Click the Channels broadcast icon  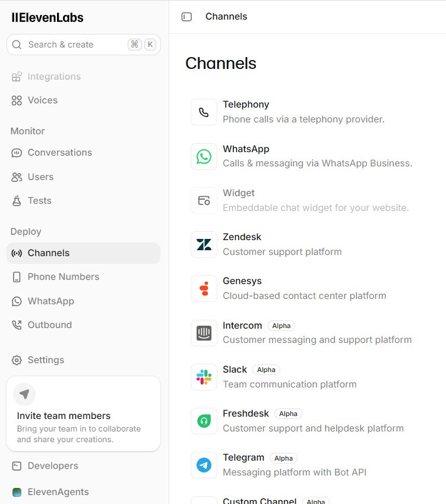(17, 253)
